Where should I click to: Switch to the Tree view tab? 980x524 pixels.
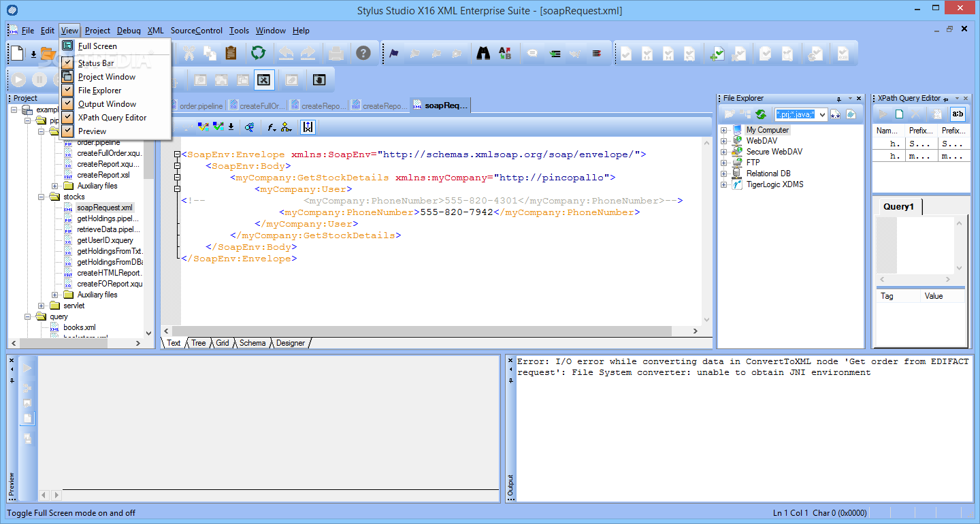click(198, 343)
